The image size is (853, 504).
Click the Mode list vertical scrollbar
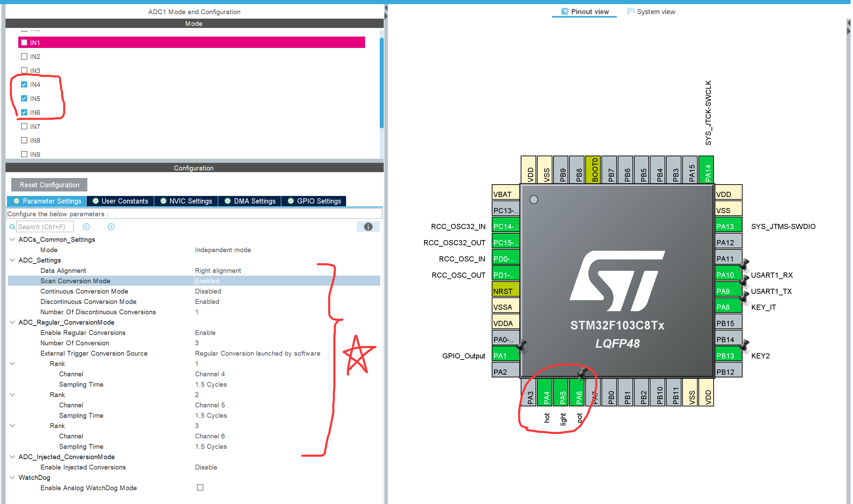point(382,83)
